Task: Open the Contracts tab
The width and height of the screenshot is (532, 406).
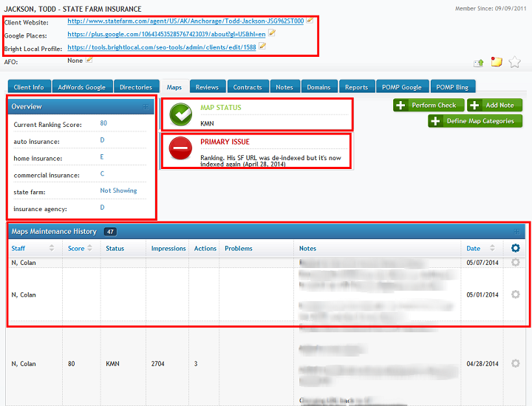Action: [x=248, y=87]
